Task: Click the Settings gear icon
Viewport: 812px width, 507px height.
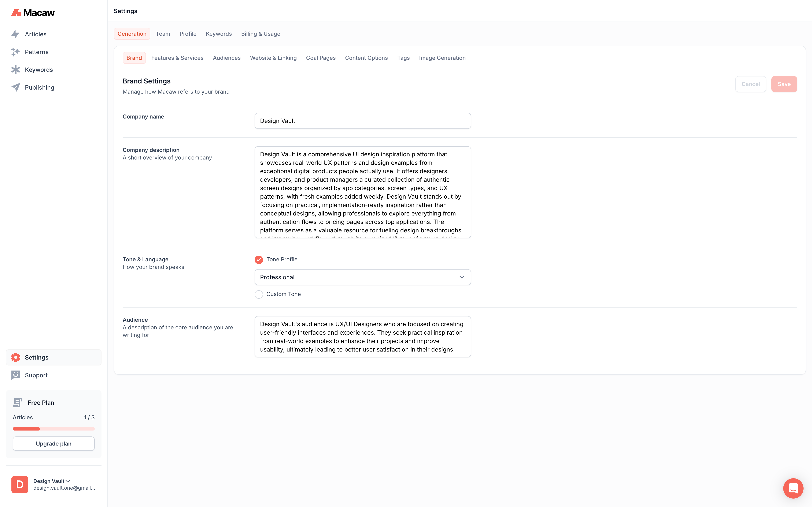Action: 15,357
